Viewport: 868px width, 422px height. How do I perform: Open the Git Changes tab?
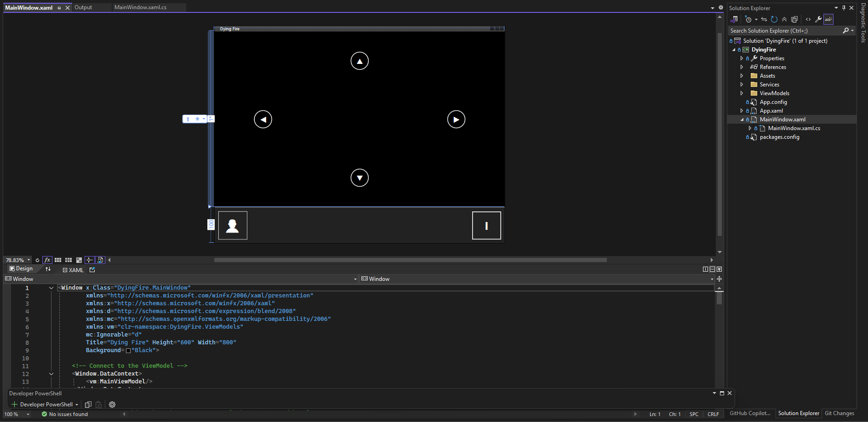point(839,413)
